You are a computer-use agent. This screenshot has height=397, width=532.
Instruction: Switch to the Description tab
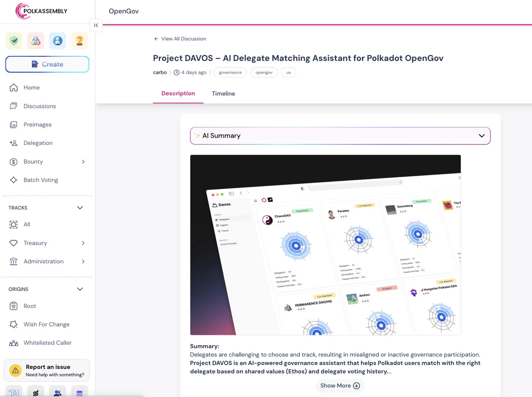178,93
